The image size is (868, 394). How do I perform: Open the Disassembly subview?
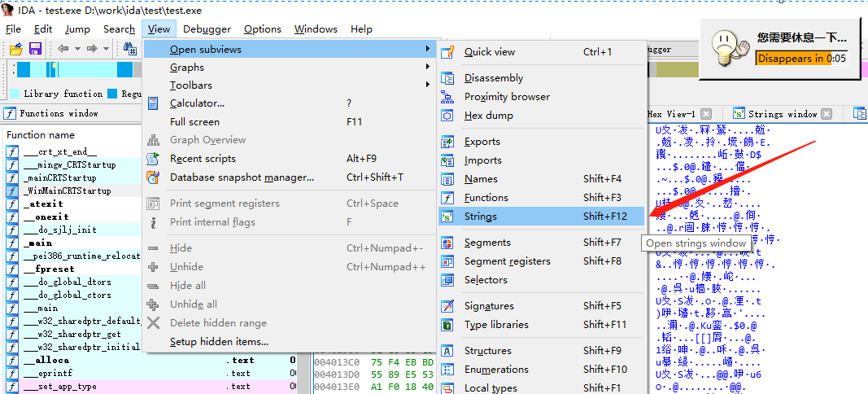tap(542, 78)
